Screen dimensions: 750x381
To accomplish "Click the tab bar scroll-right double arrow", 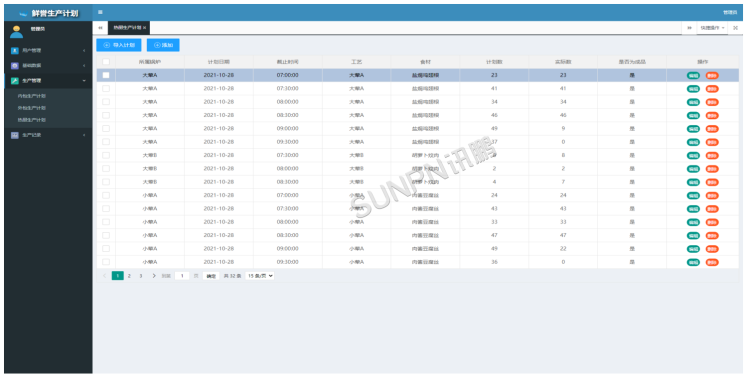I will [x=689, y=28].
